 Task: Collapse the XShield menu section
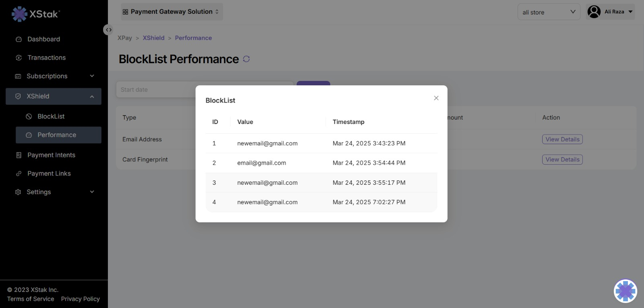point(92,97)
